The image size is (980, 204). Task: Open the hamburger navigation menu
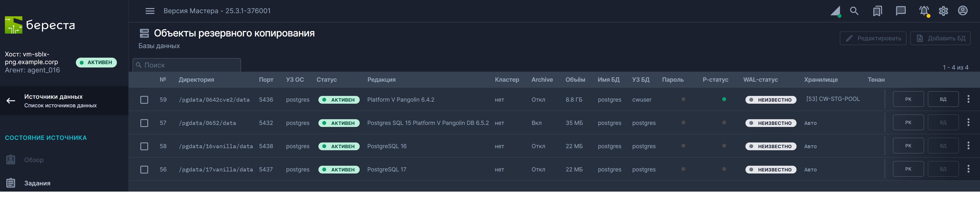tap(150, 11)
